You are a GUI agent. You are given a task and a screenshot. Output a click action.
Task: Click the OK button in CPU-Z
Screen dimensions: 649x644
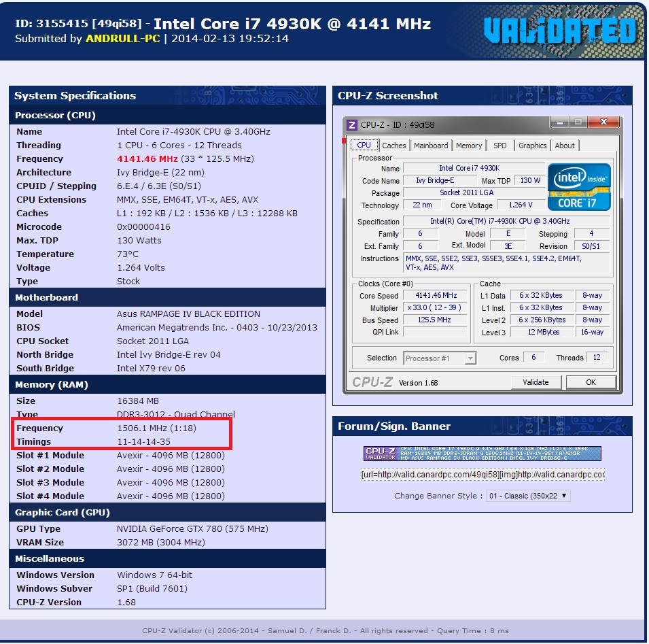point(591,382)
